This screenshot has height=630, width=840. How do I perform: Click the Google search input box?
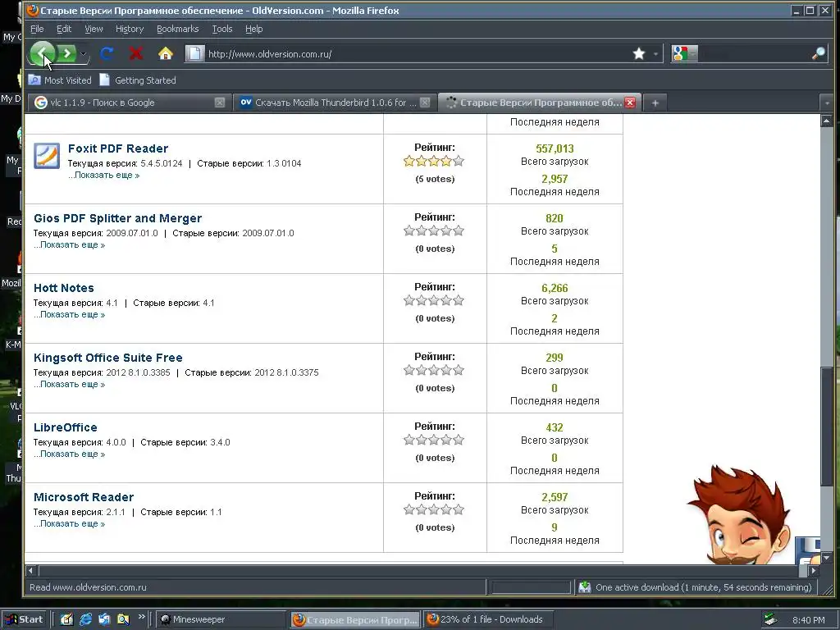[754, 53]
